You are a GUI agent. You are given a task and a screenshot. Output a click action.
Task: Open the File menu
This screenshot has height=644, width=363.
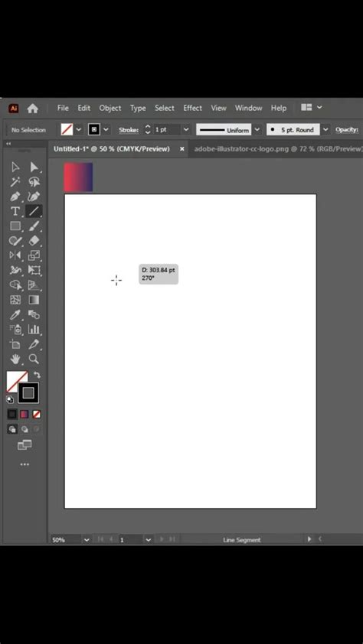tap(63, 108)
